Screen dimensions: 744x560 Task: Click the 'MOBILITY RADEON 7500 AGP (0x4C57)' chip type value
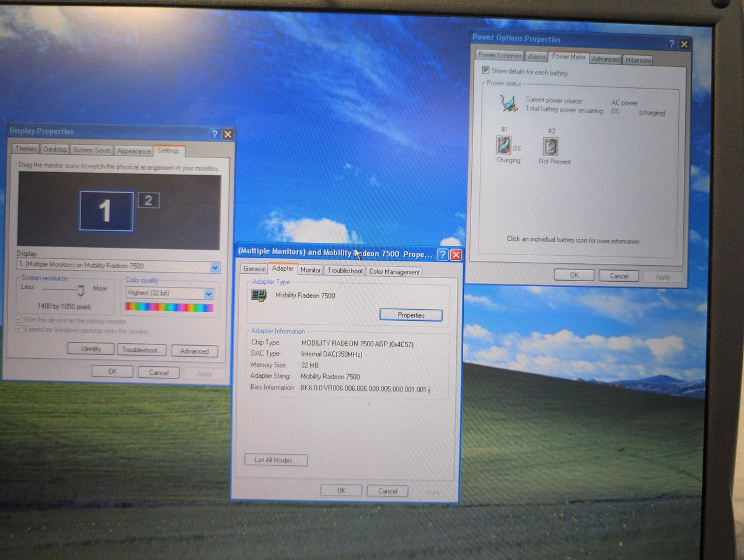pyautogui.click(x=357, y=343)
